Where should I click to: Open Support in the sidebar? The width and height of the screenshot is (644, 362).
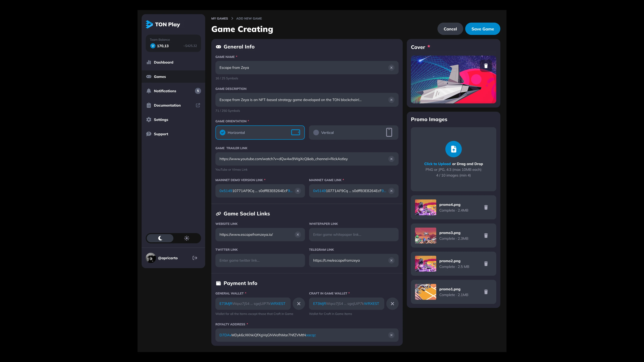[173, 134]
